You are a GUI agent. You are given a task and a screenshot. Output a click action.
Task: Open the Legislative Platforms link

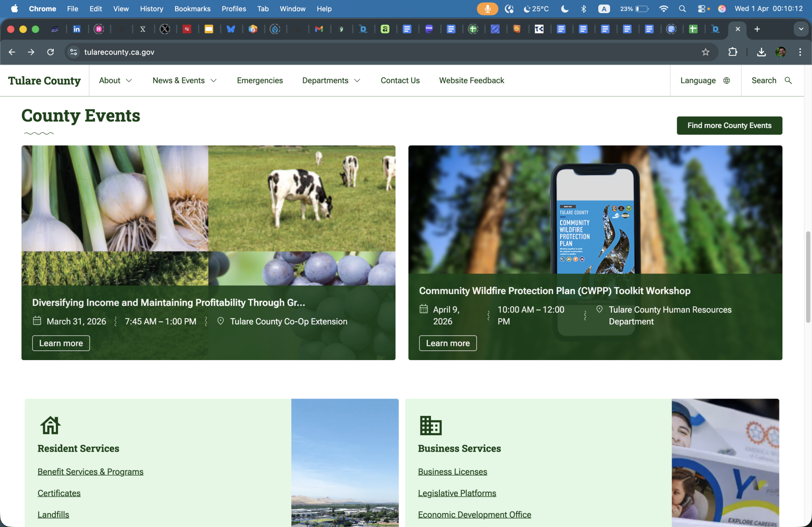[x=457, y=493]
